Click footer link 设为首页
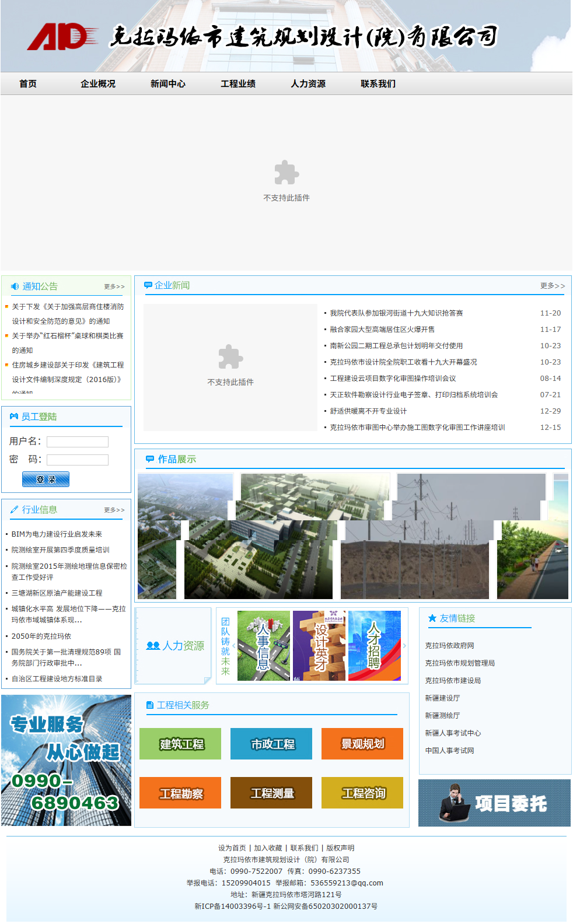This screenshot has height=924, width=573. click(232, 848)
